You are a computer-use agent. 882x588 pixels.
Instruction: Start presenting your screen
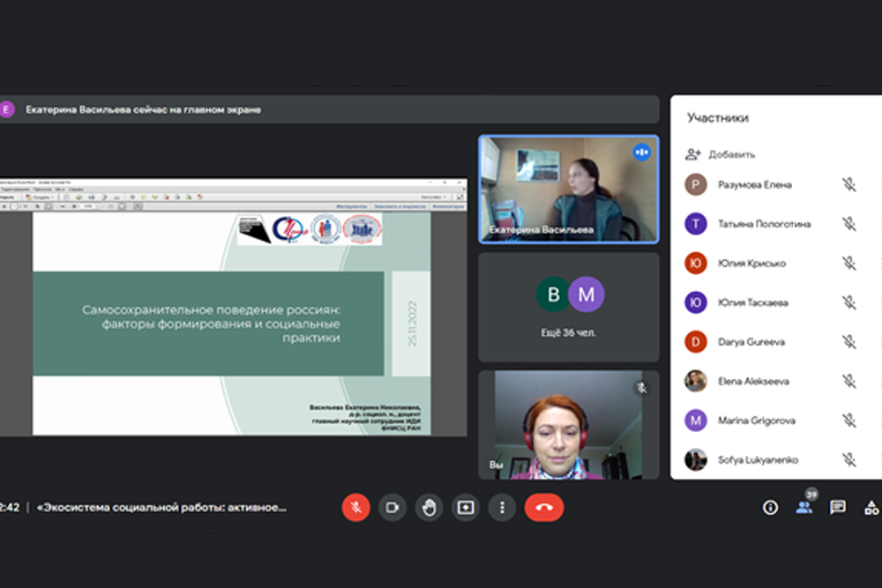[x=465, y=508]
